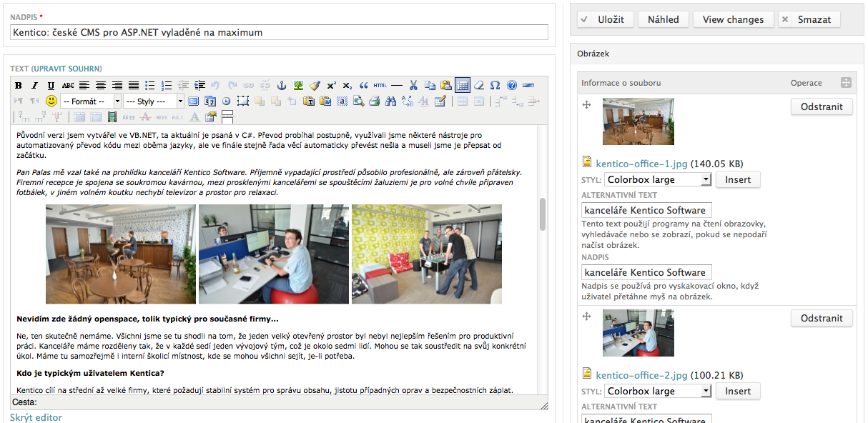Insert kentico-office-2.jpg into the text
868x423 pixels.
[738, 391]
